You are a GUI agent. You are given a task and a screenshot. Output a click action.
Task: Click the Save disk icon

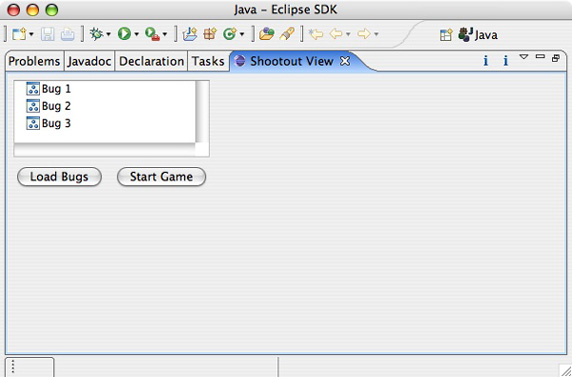tap(48, 34)
